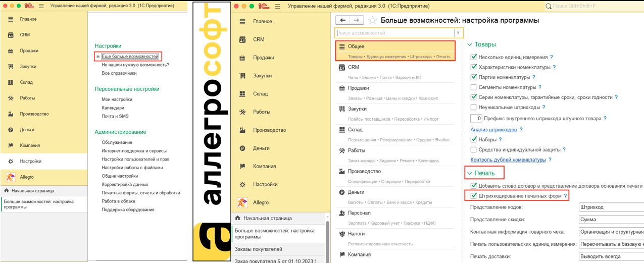Toggle Добавить слово договор checkbox
Viewport: 644px width, 263px height.
(473, 186)
